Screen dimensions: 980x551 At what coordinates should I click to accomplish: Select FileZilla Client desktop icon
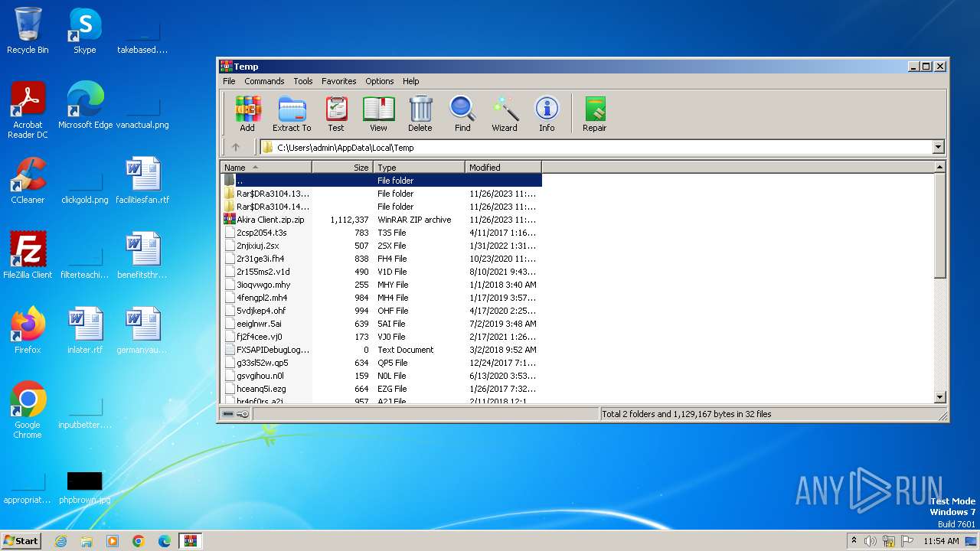click(x=28, y=256)
